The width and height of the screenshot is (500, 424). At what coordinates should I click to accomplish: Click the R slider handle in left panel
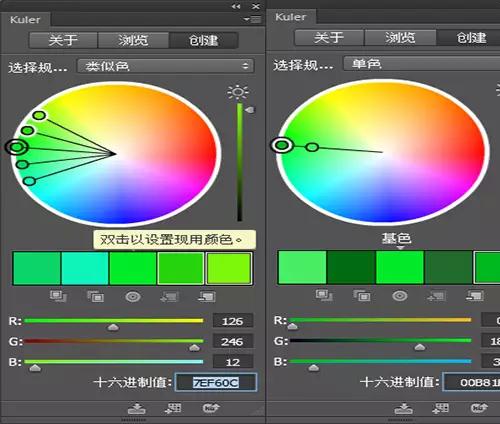click(113, 327)
